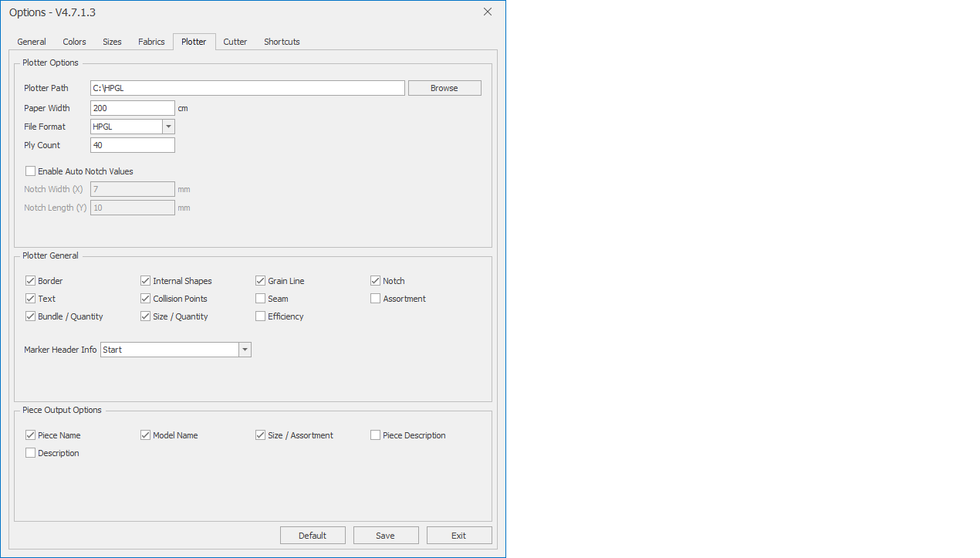
Task: Click the Plotter Path text field
Action: pyautogui.click(x=247, y=88)
